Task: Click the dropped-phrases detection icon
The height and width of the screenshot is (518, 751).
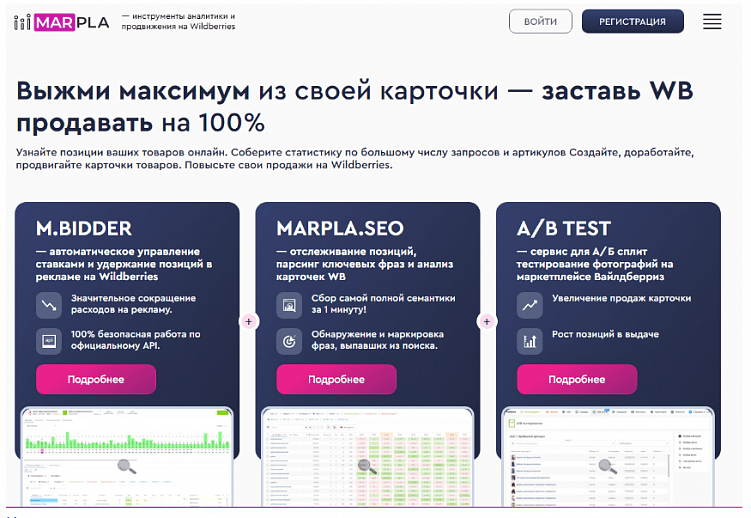Action: coord(289,341)
